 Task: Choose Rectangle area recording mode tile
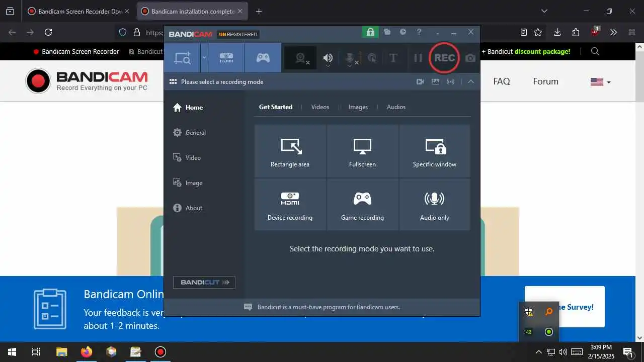click(x=290, y=151)
